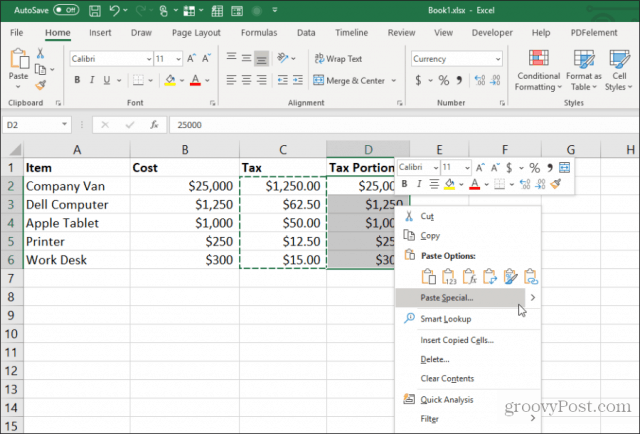Choose Copy from the context menu
This screenshot has height=434, width=640.
pyautogui.click(x=430, y=236)
